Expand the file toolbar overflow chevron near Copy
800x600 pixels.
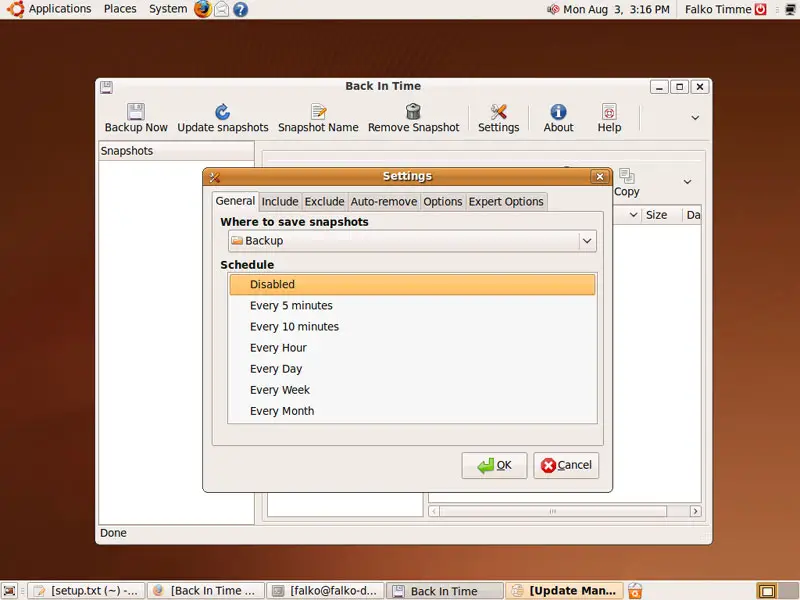(687, 182)
